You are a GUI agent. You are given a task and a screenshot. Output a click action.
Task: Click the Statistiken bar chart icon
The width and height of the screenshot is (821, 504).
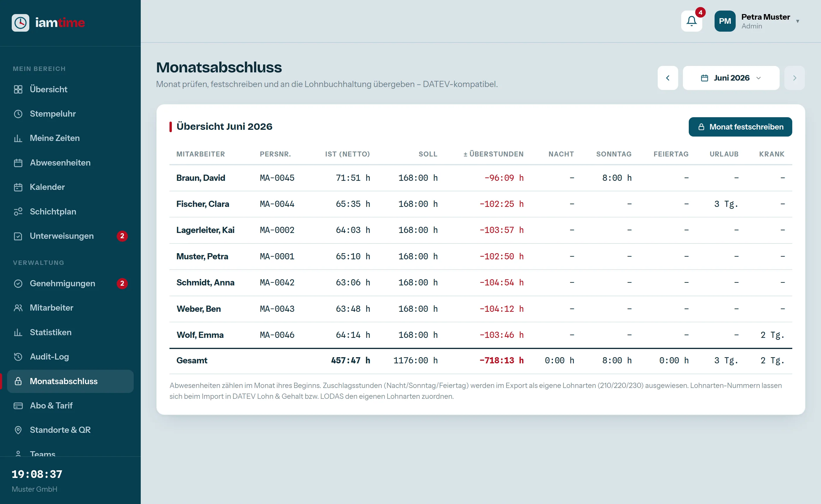click(18, 332)
